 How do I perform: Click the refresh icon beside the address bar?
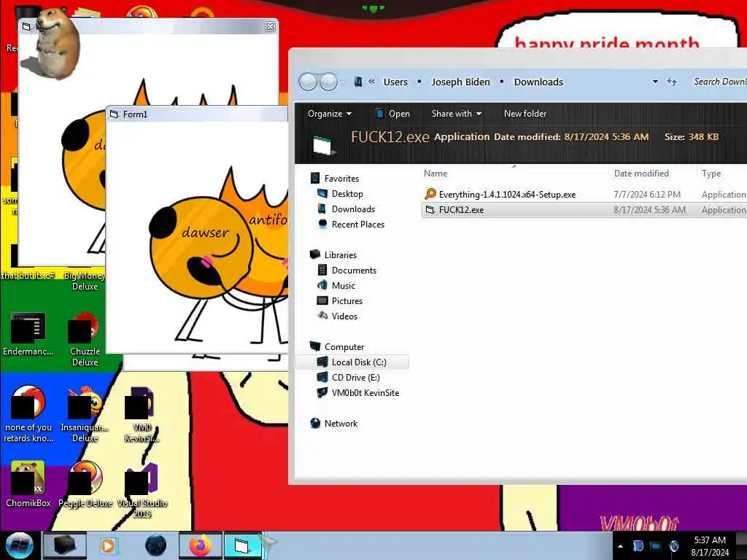[x=672, y=82]
